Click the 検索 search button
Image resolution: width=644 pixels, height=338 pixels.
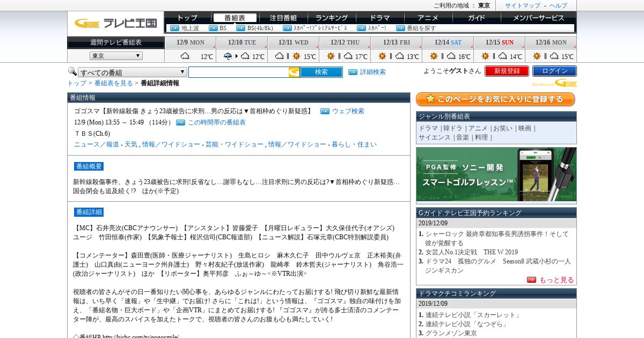[x=321, y=72]
